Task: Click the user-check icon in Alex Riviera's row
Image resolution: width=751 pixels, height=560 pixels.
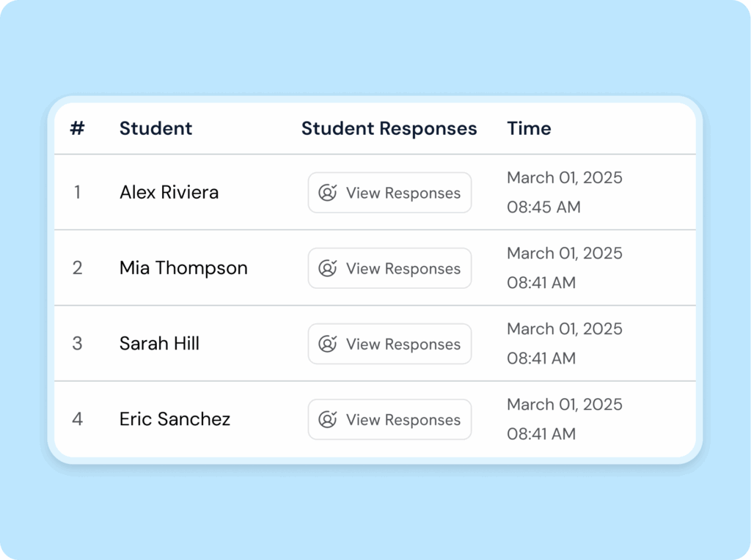Action: pyautogui.click(x=328, y=193)
